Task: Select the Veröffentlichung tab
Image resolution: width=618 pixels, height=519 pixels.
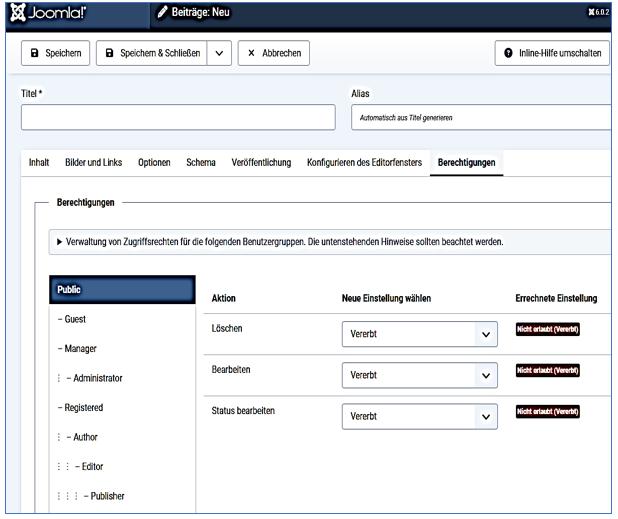Action: (261, 163)
